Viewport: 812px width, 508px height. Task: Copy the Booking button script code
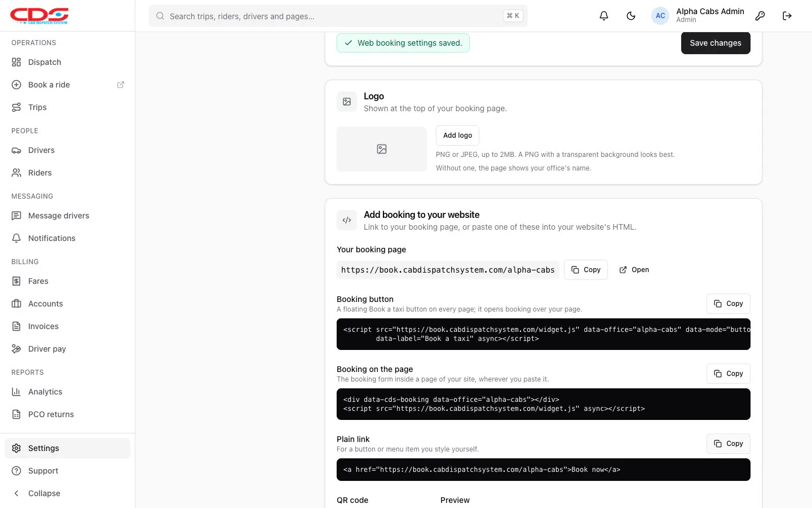[729, 304]
